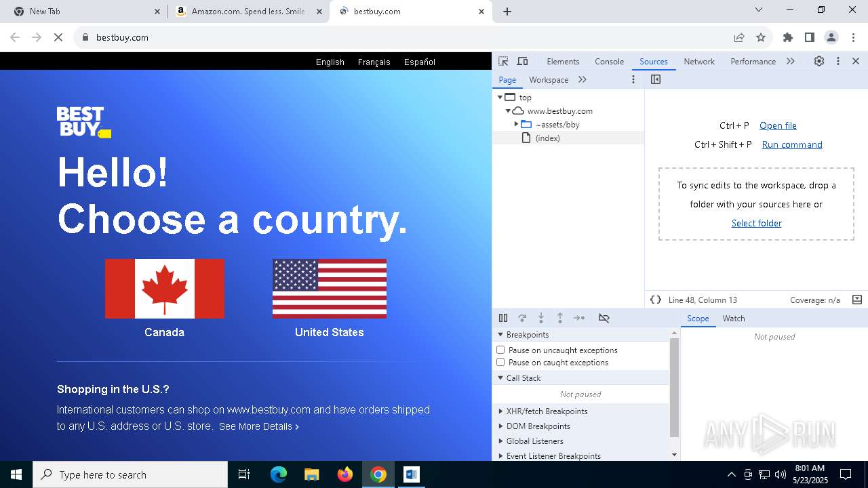Switch to the Network panel
Viewport: 868px width, 488px height.
699,61
